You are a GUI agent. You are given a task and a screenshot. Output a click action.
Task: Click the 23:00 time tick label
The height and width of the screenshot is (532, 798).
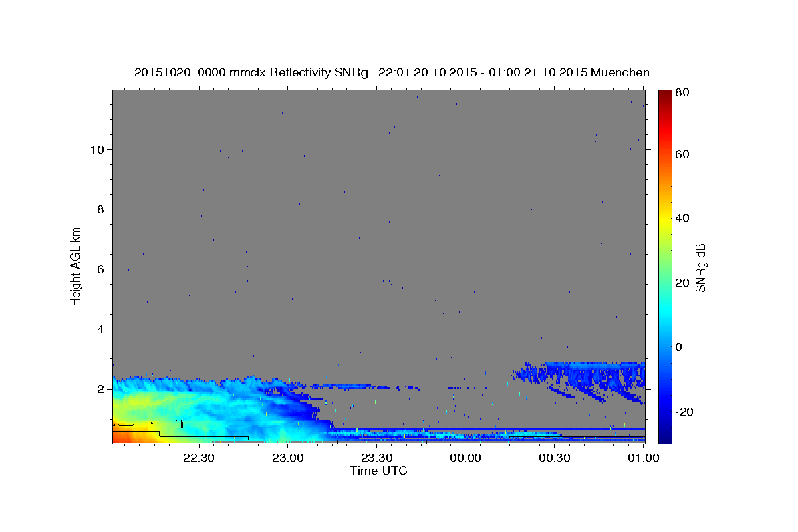tap(287, 458)
